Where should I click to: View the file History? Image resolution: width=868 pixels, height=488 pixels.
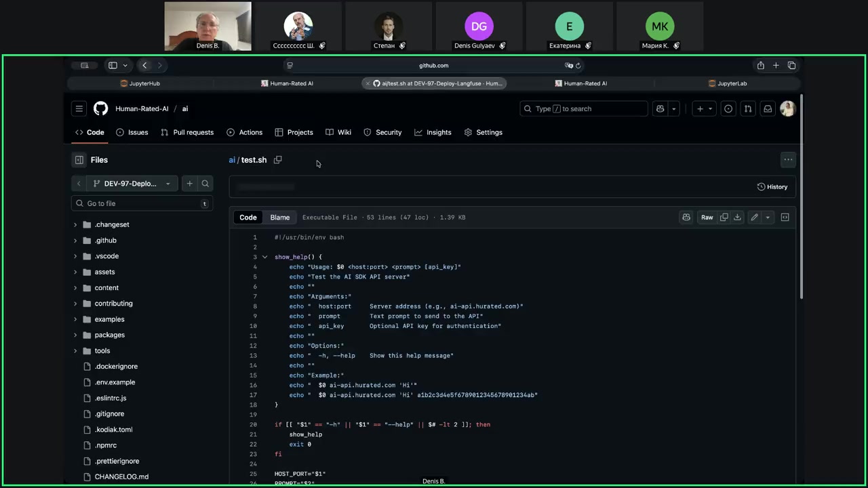(772, 187)
